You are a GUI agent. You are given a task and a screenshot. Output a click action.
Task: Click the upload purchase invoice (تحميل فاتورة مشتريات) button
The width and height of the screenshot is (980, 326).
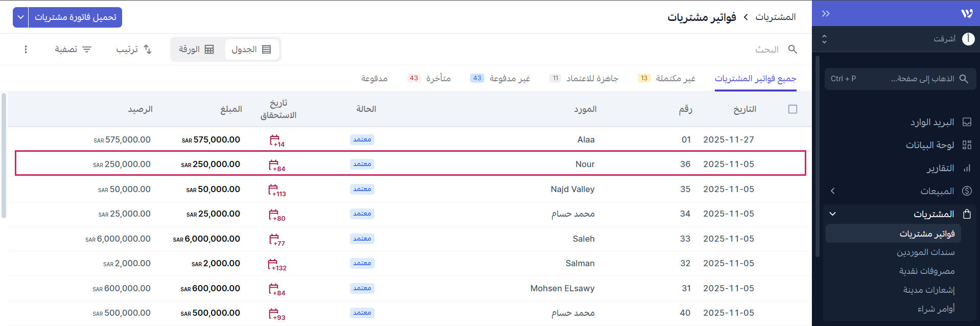pos(76,17)
